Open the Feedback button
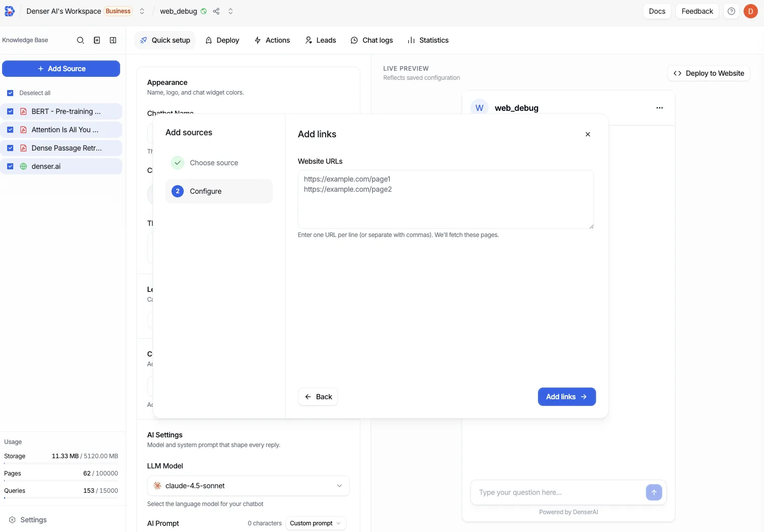 coord(697,11)
